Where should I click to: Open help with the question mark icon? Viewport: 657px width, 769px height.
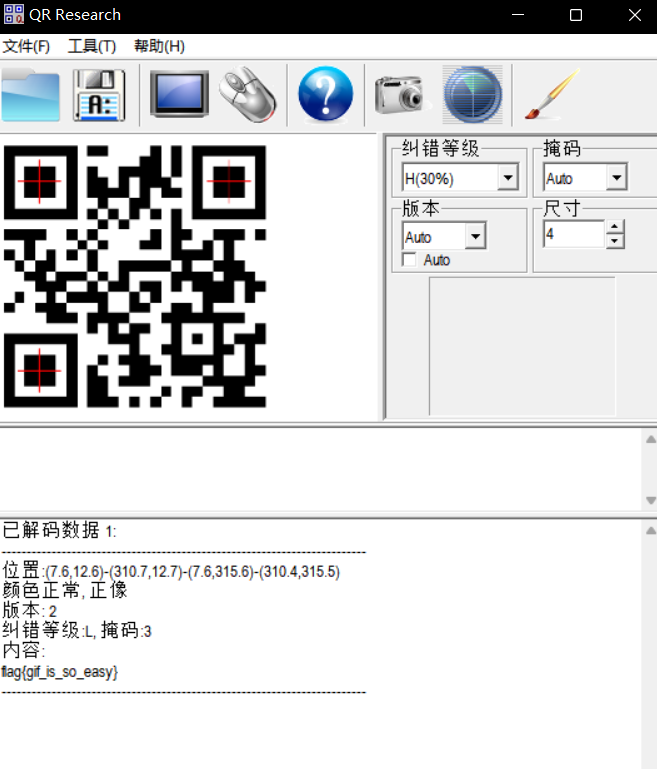coord(326,94)
